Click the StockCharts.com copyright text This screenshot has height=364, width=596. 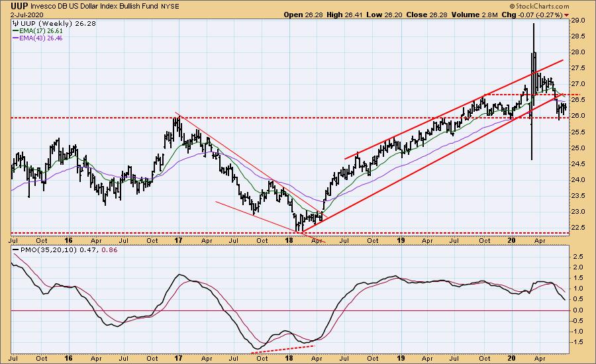tap(539, 6)
